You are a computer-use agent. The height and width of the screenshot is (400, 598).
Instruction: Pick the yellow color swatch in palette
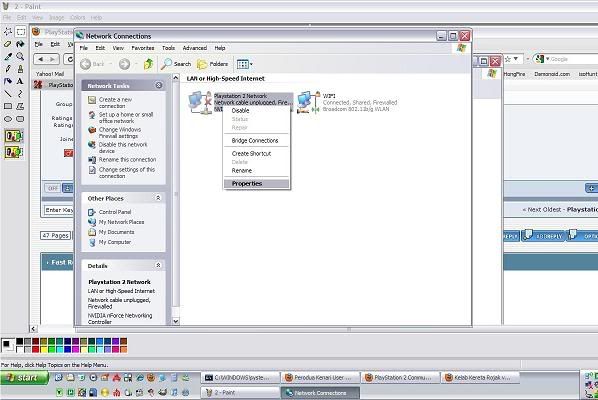[x=43, y=349]
